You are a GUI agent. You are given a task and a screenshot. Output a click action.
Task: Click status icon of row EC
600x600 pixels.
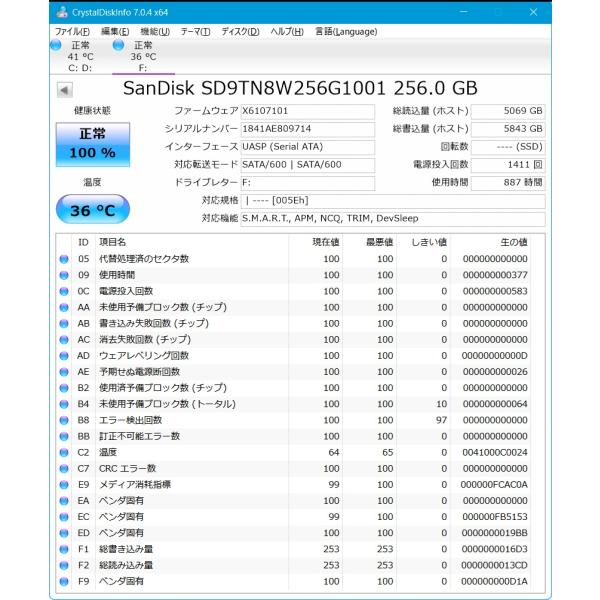click(64, 517)
